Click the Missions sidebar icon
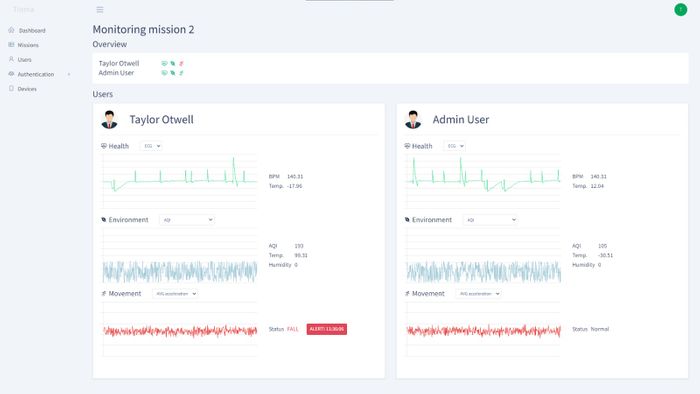Image resolution: width=700 pixels, height=394 pixels. (12, 45)
